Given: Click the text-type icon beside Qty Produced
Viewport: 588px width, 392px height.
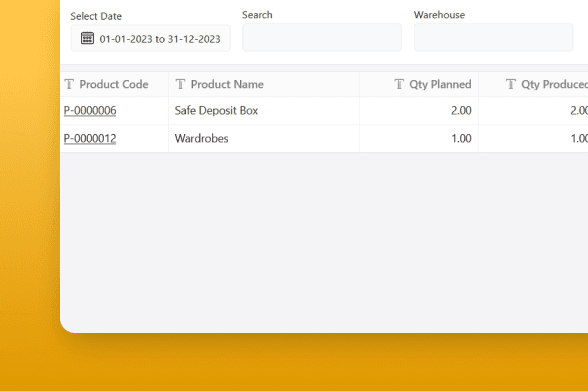Looking at the screenshot, I should pos(511,84).
